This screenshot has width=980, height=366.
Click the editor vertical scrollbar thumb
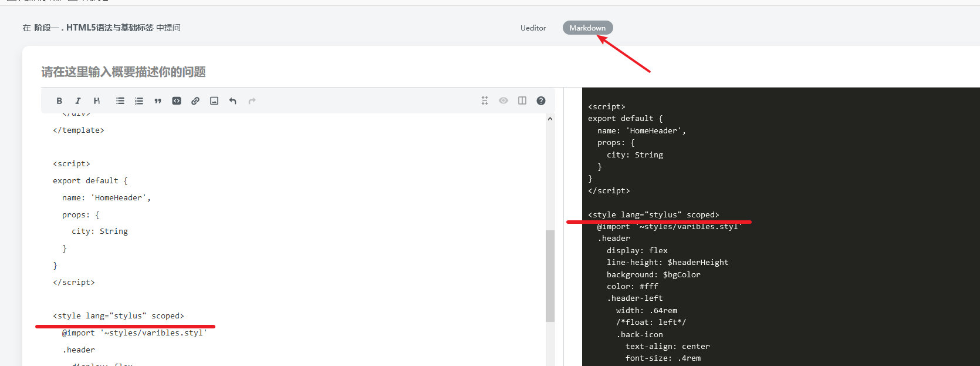coord(550,276)
